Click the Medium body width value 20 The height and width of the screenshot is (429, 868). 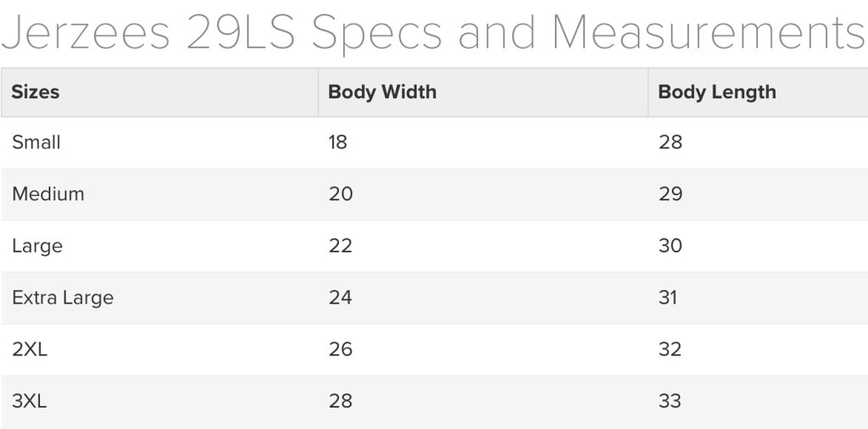point(341,194)
